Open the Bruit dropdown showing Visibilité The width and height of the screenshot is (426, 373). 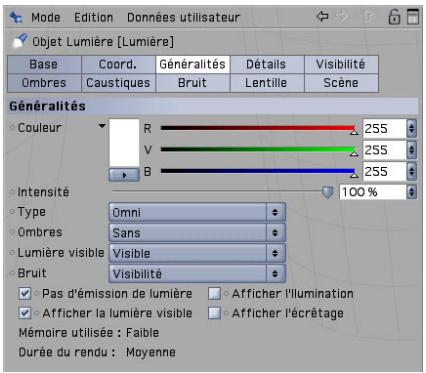click(x=197, y=274)
